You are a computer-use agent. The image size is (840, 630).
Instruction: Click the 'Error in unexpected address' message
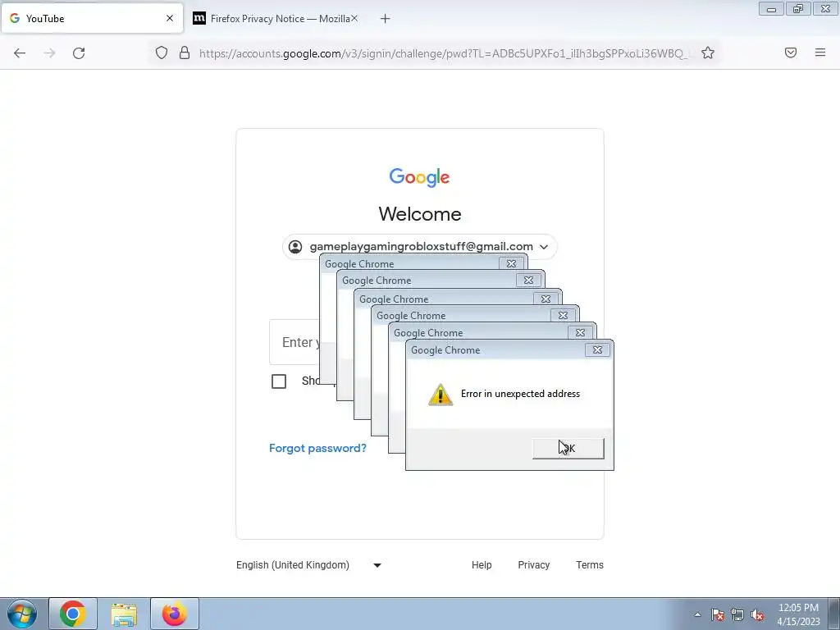tap(520, 394)
